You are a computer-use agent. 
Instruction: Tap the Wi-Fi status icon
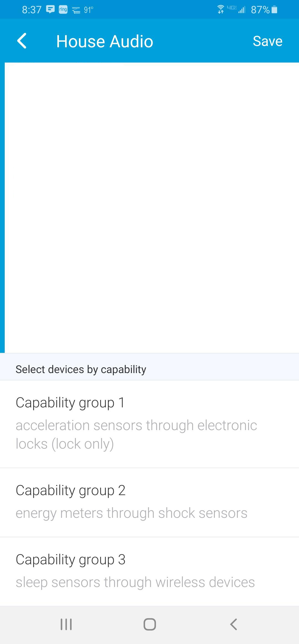pyautogui.click(x=221, y=9)
